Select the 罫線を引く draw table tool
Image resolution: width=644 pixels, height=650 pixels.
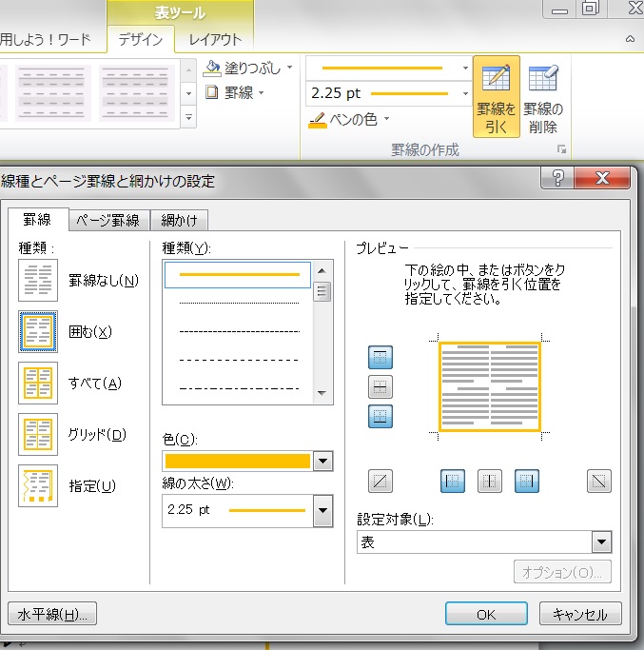pos(496,96)
